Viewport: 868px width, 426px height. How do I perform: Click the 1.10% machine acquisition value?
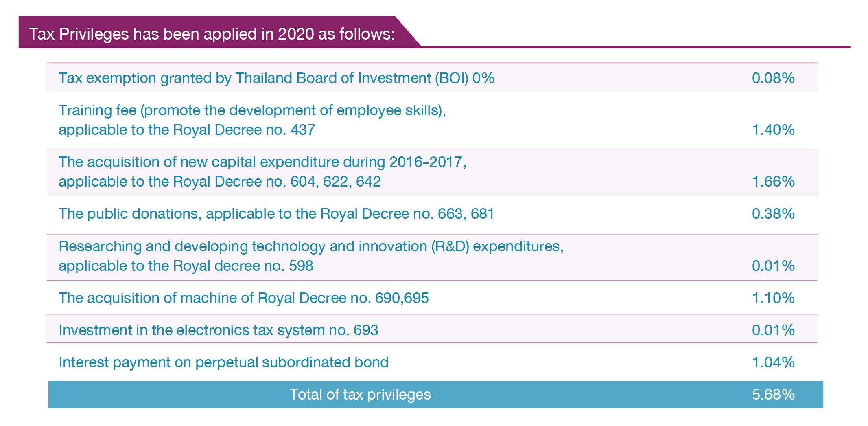click(773, 298)
